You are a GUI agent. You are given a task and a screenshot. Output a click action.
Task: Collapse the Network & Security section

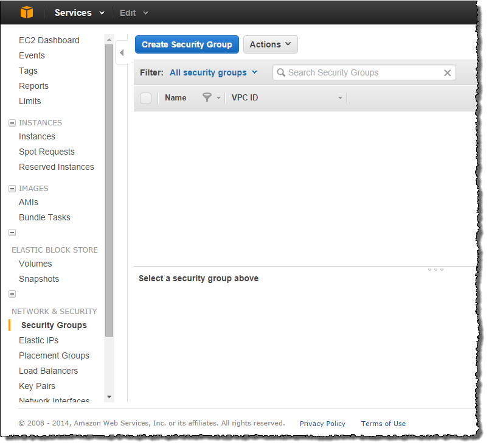12,294
